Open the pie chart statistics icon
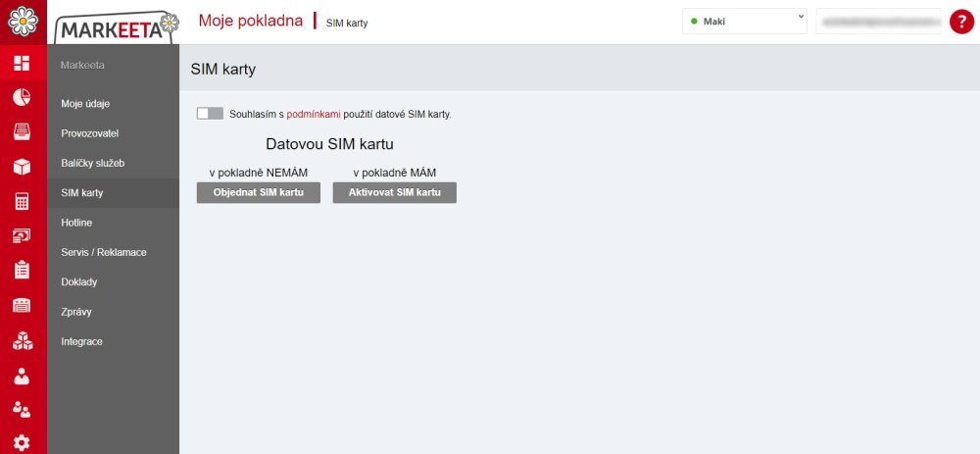Viewport: 980px width, 454px height. pyautogui.click(x=22, y=97)
